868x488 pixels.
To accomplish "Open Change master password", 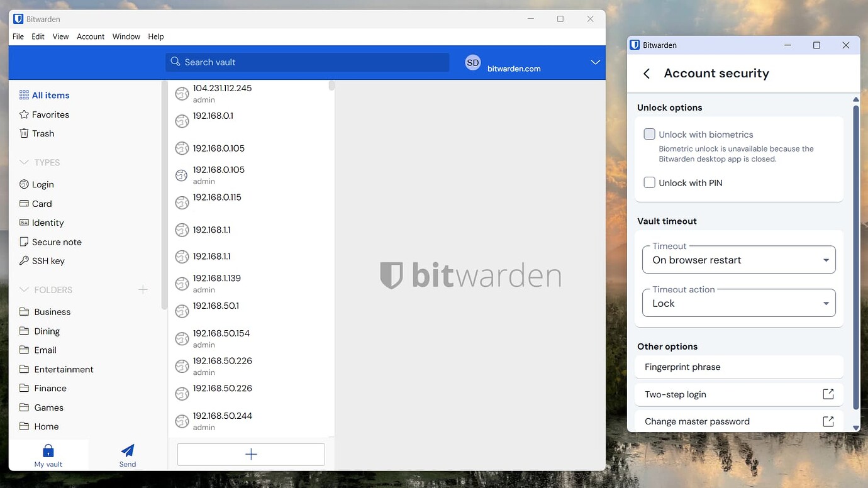I will point(697,421).
